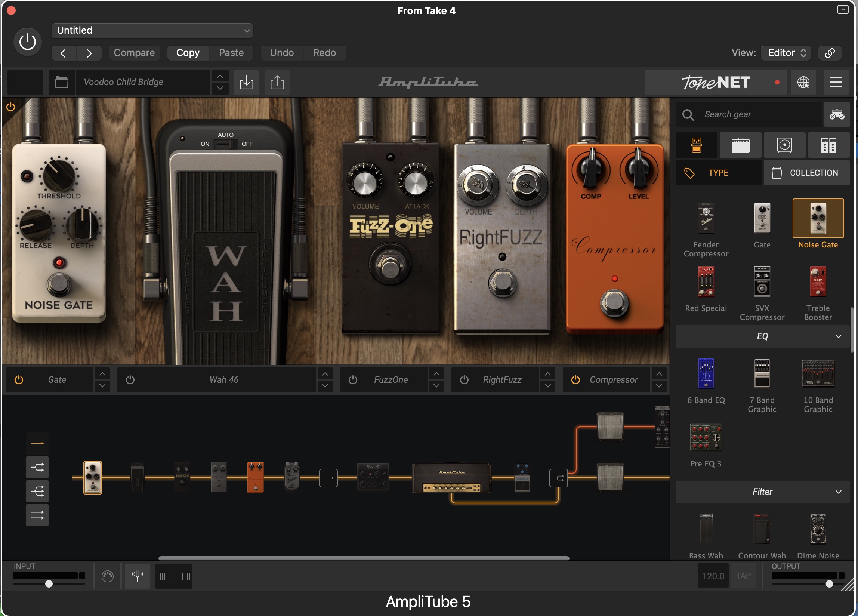This screenshot has width=858, height=616.
Task: Toggle the plugin power bypass button
Action: coord(28,41)
